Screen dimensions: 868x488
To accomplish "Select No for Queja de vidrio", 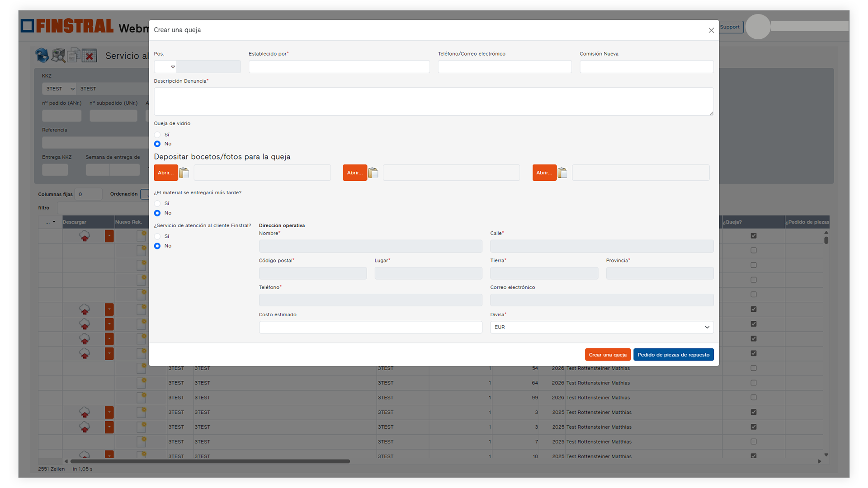I will [157, 144].
